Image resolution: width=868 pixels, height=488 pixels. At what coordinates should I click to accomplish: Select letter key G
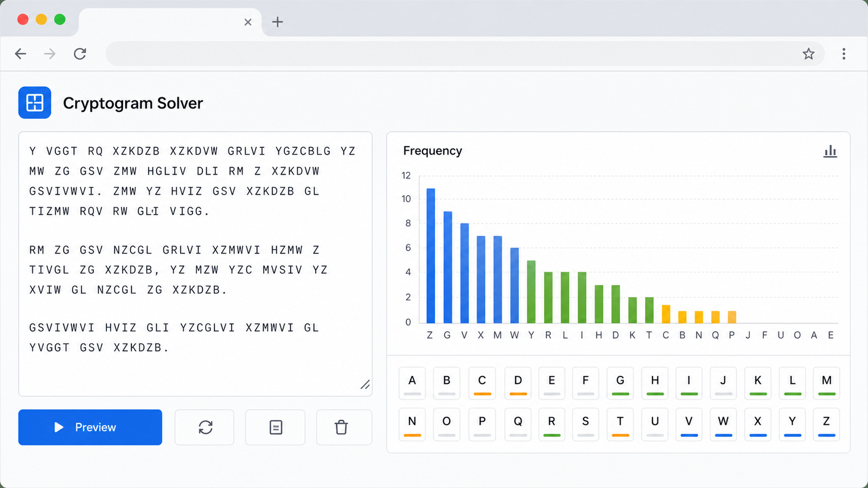[620, 383]
